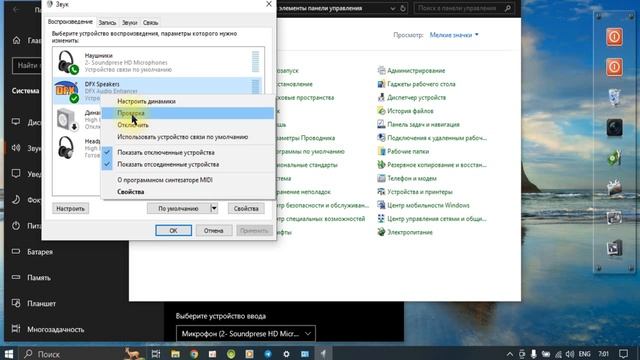Click the Наушники volume level meter
The width and height of the screenshot is (640, 360).
[256, 62]
